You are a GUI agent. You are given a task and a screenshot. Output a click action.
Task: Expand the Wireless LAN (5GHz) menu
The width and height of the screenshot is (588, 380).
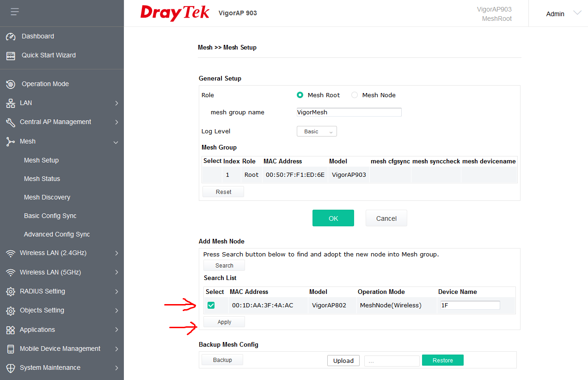click(x=116, y=272)
